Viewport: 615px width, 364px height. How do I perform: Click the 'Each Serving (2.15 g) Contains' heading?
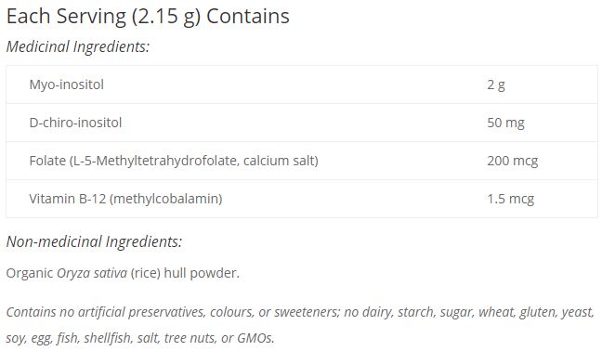coord(148,18)
